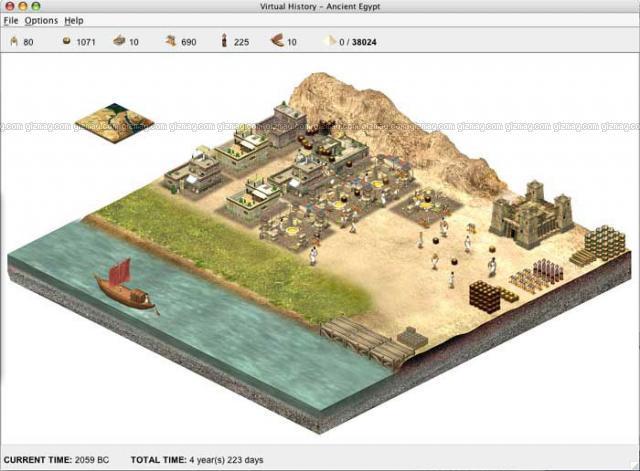Open the File menu
640x471 pixels.
pyautogui.click(x=11, y=20)
